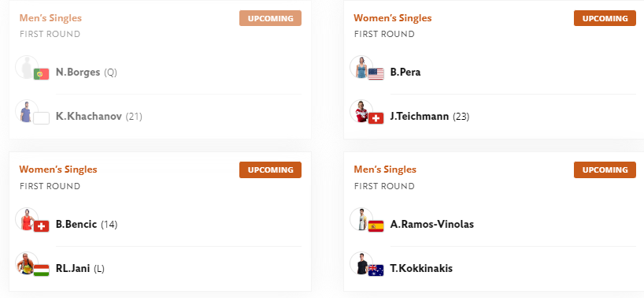Image resolution: width=644 pixels, height=298 pixels.
Task: Click the Swiss flag beside B.Bencic
Action: [42, 226]
